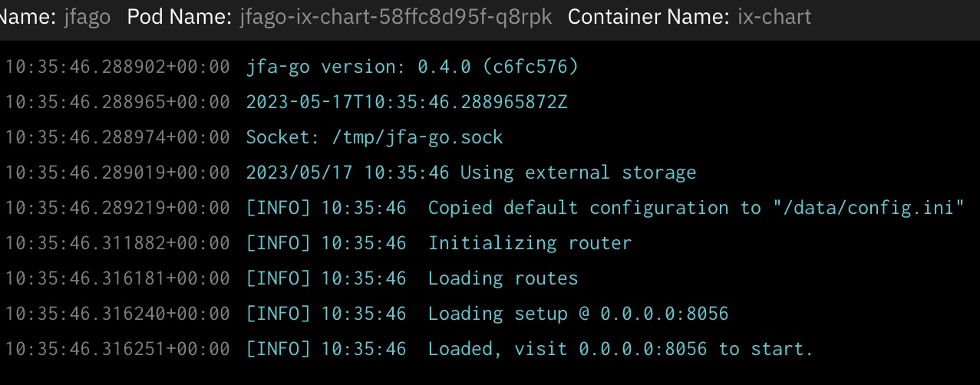The height and width of the screenshot is (385, 980).
Task: Click timestamp 10:35:46.288902+00:00 in the log
Action: [117, 67]
